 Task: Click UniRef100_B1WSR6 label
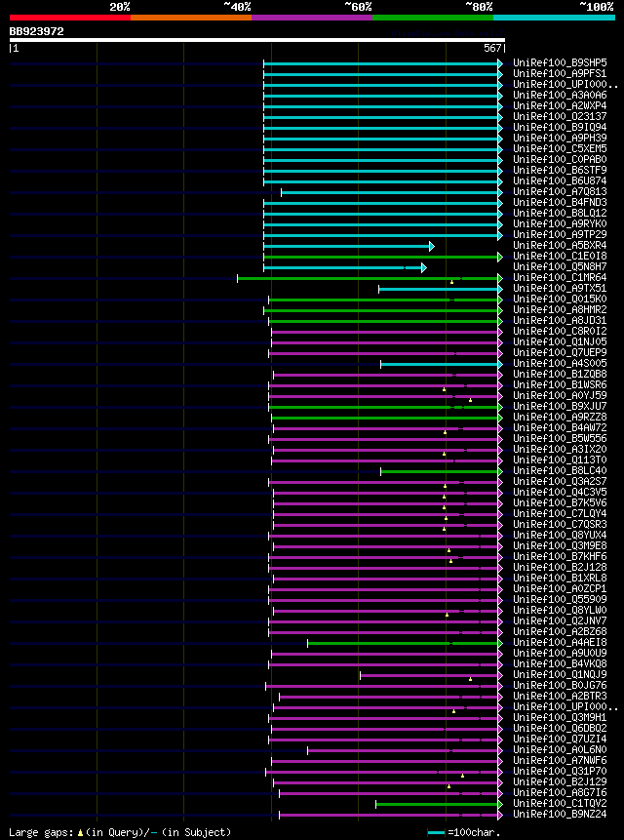point(560,384)
